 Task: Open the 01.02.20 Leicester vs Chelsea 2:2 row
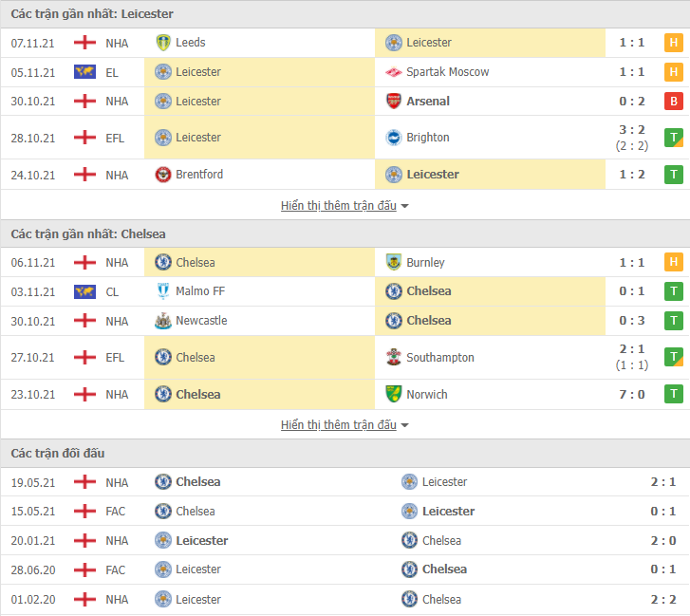click(345, 599)
